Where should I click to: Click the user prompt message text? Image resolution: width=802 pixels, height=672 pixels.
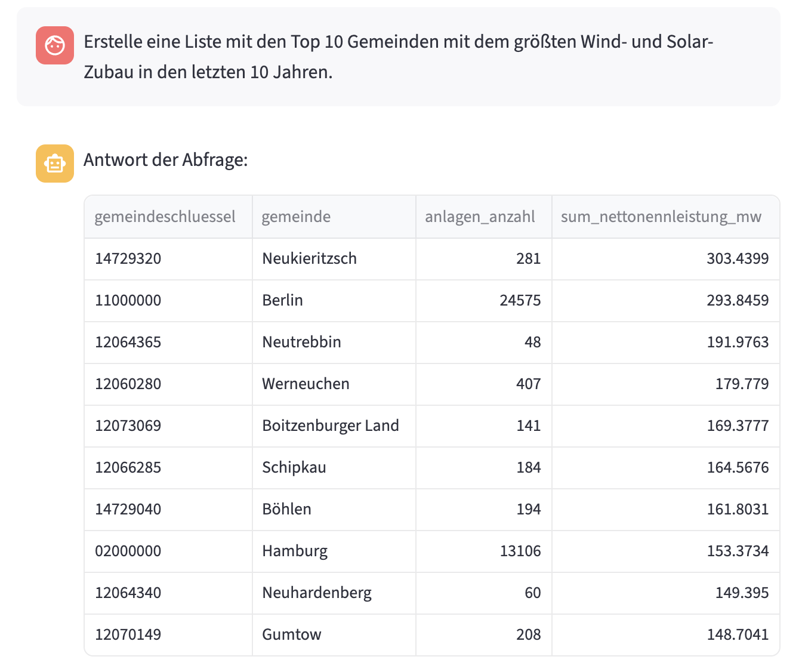(399, 57)
